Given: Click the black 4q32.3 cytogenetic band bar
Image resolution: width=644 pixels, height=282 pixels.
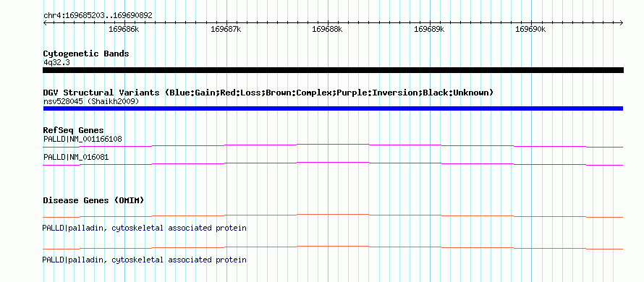Looking at the screenshot, I should [x=333, y=70].
